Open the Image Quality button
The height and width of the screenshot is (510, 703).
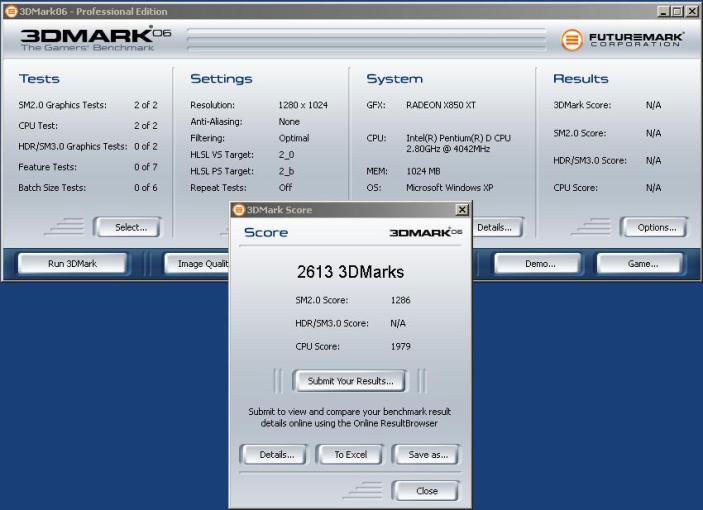pos(197,264)
